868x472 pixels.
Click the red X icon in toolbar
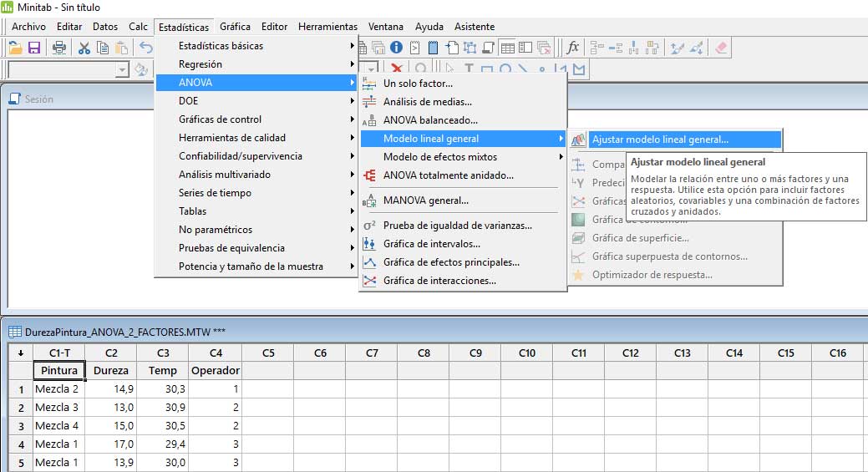pos(397,69)
